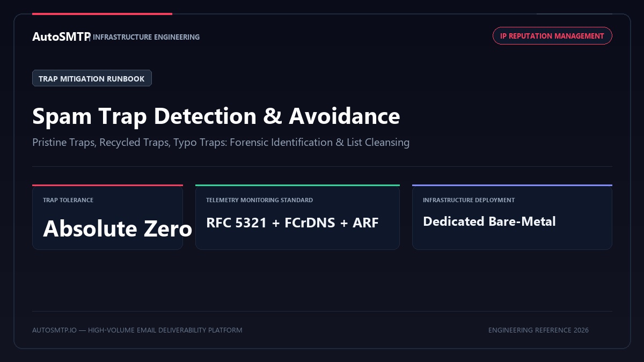Select the Dedicated Bare-Metal value
This screenshot has height=362, width=644.
pyautogui.click(x=489, y=221)
